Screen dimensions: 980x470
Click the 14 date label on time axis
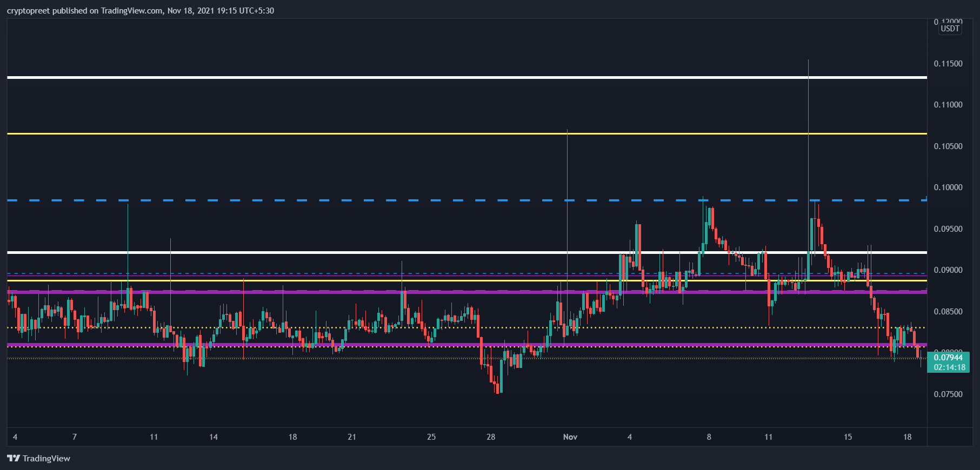click(x=214, y=437)
